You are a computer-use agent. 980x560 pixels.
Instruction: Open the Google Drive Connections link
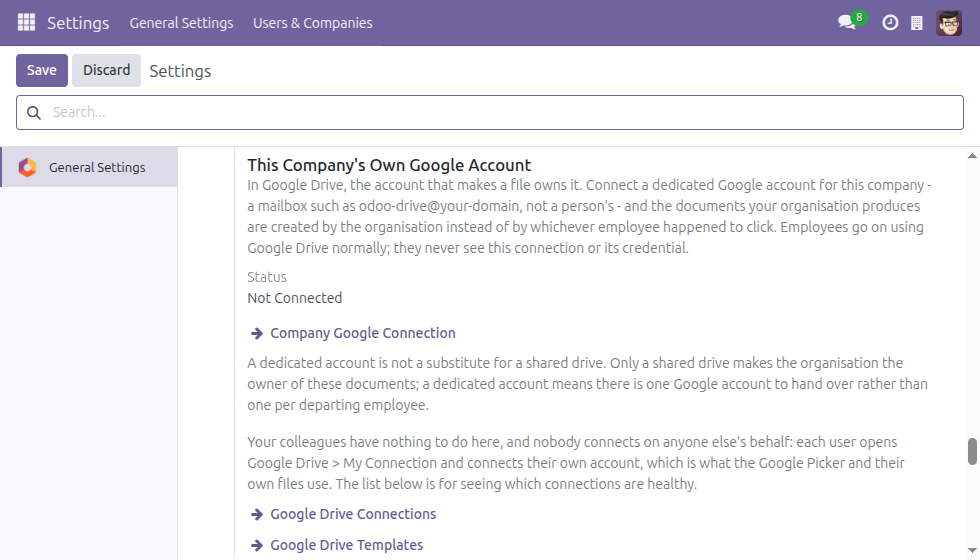point(353,514)
